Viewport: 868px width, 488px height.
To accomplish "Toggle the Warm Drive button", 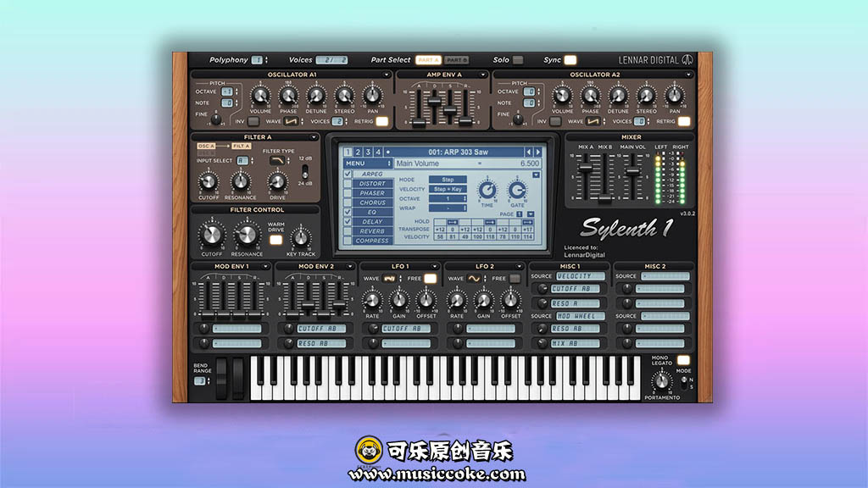I will tap(275, 240).
